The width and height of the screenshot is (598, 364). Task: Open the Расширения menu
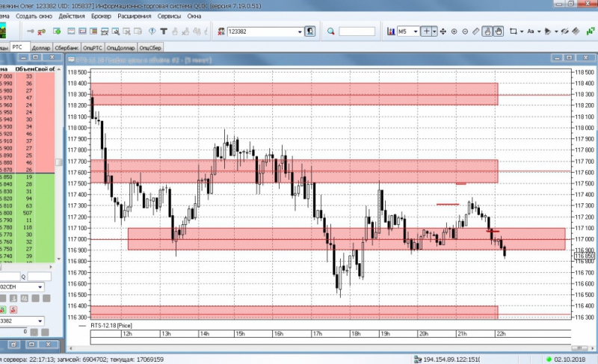pyautogui.click(x=135, y=16)
